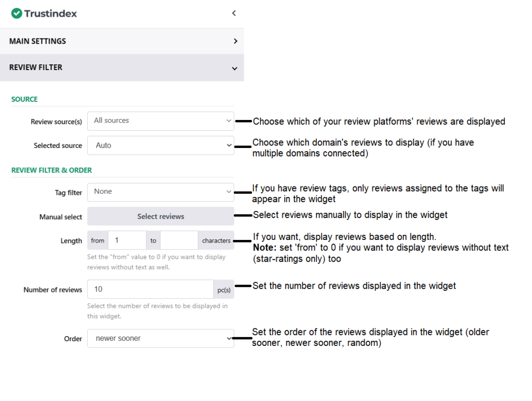
Task: Focus the Length 'from' input field
Action: coord(127,240)
